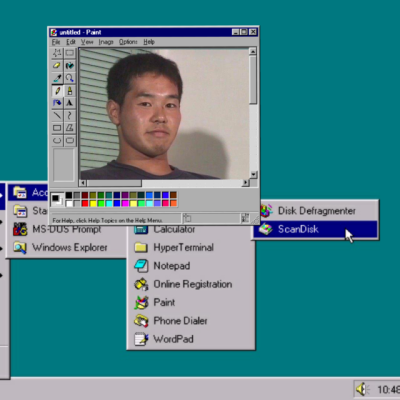
Task: Select the Fill With Color bucket tool
Action: 70,65
